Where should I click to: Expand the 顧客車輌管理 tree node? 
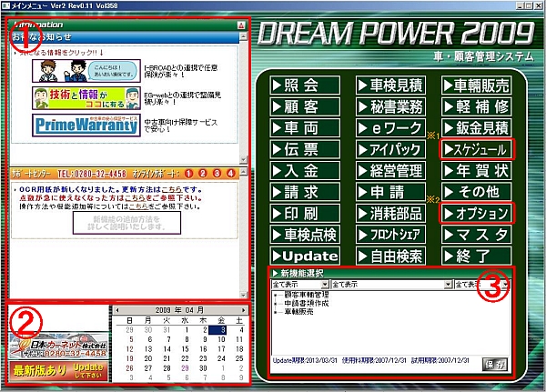(x=276, y=296)
